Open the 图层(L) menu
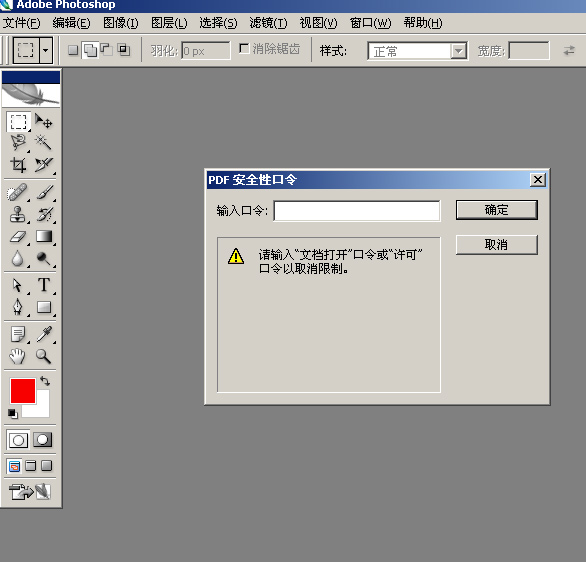 [169, 23]
